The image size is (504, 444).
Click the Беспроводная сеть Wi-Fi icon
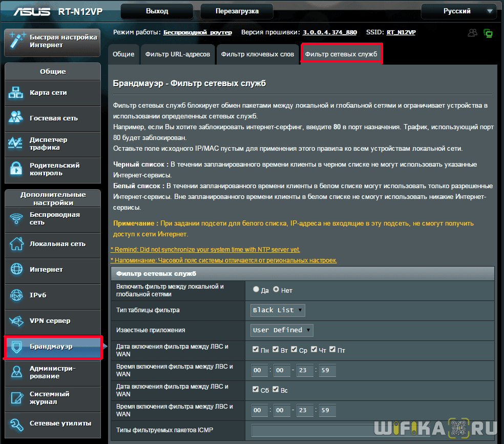click(x=16, y=219)
